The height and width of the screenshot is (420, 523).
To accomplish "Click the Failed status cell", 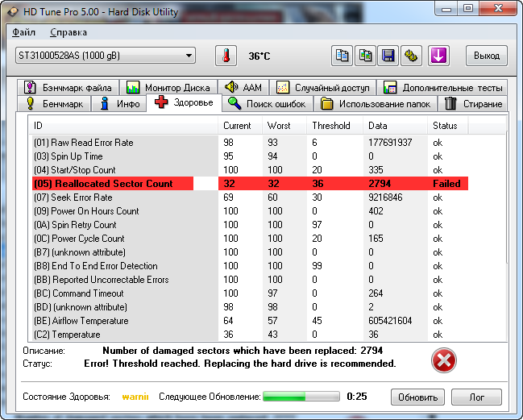I will (446, 184).
